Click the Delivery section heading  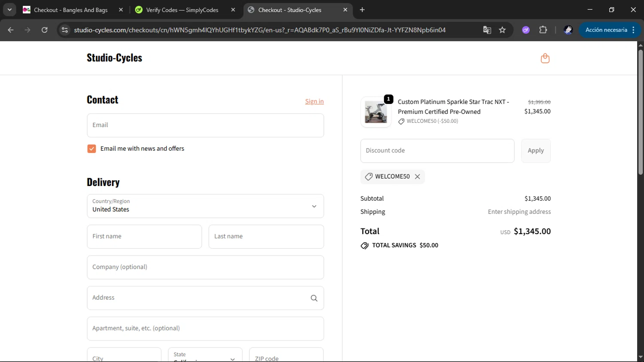pos(103,182)
